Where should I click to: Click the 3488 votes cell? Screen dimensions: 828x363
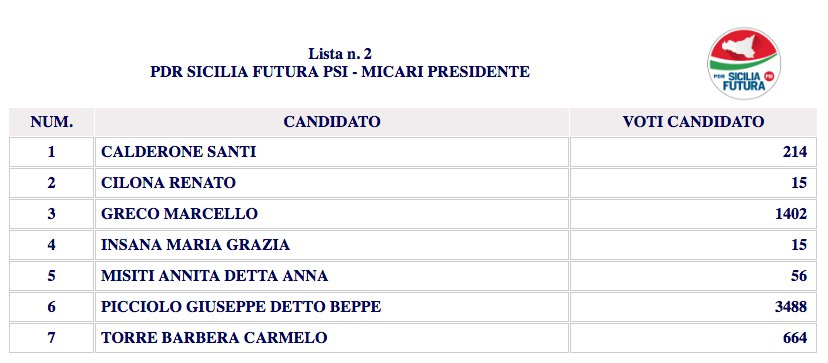693,307
